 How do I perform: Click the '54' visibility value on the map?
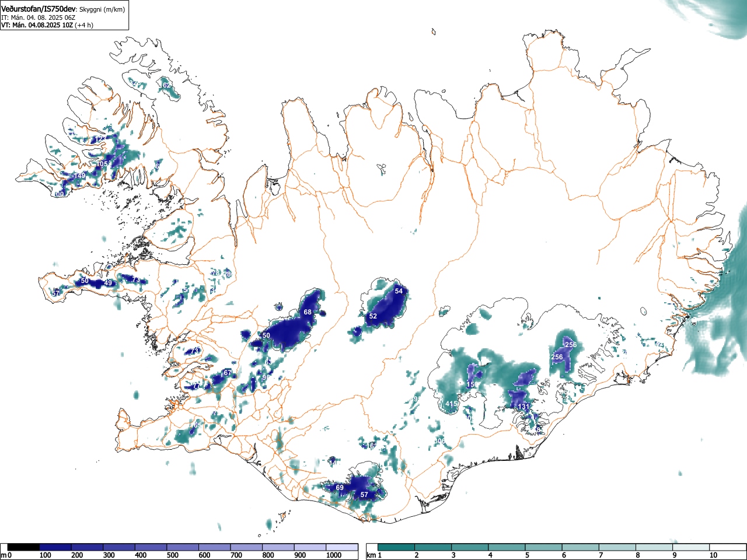(399, 291)
